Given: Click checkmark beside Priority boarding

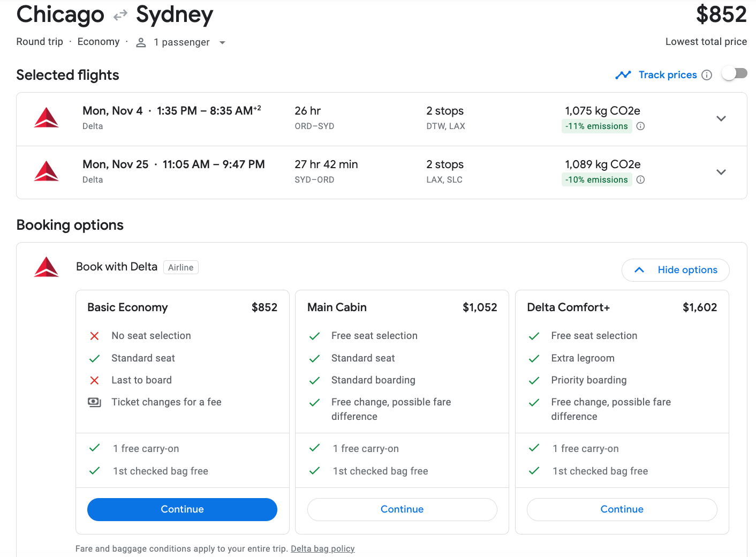Looking at the screenshot, I should (x=534, y=380).
